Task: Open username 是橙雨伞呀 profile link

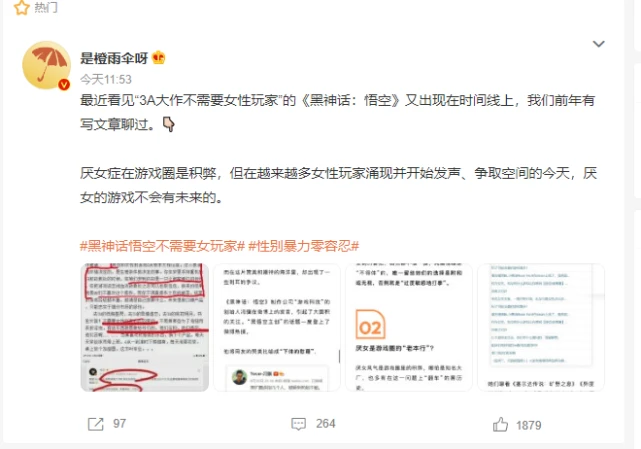Action: click(x=114, y=58)
